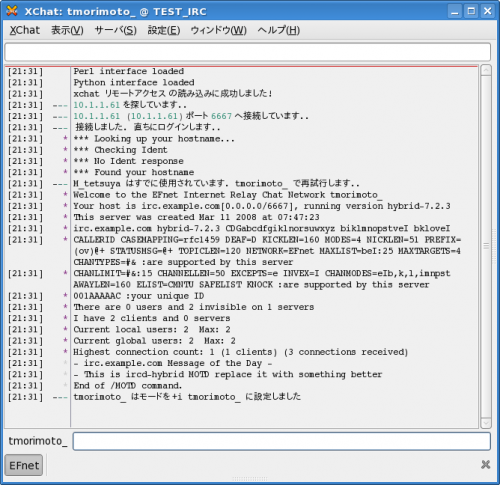Image resolution: width=500 pixels, height=485 pixels.
Task: Open the ウィンドウ(W) window menu
Action: coord(218,30)
